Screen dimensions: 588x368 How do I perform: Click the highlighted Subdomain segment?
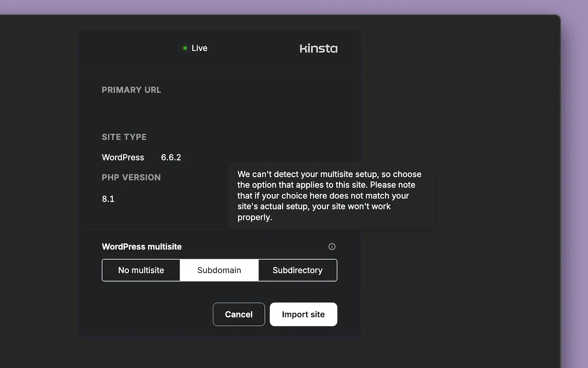point(219,270)
